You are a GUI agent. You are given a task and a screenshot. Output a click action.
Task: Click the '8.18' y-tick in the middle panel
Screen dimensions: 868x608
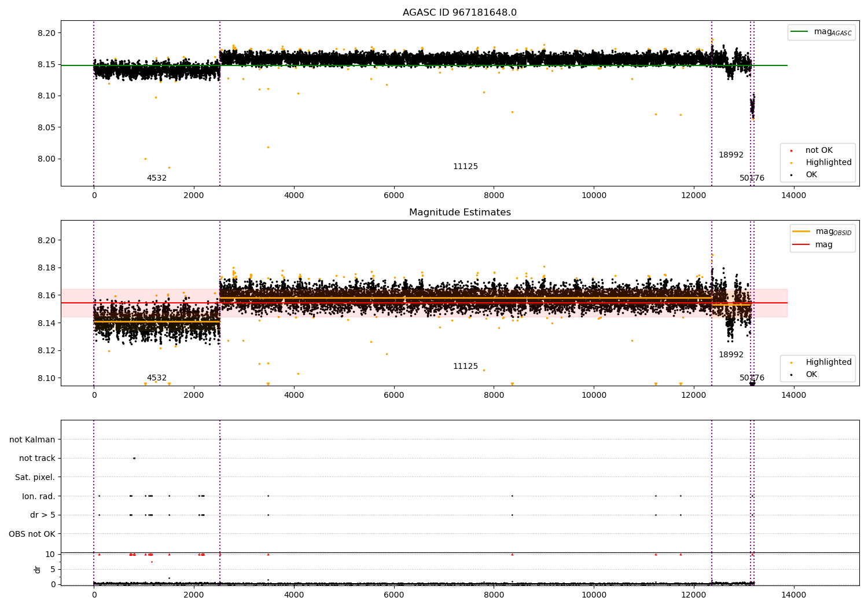(x=46, y=268)
